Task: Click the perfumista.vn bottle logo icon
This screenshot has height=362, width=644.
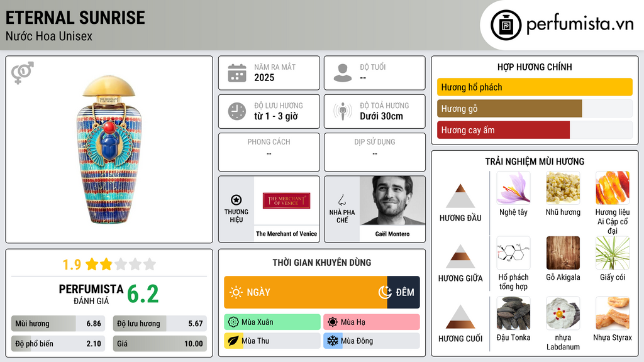Action: [506, 25]
